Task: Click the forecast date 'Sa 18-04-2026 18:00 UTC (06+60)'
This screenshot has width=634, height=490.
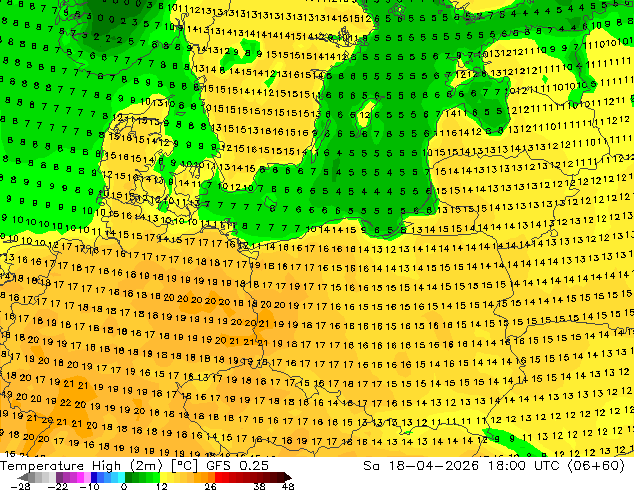Action: [x=494, y=466]
